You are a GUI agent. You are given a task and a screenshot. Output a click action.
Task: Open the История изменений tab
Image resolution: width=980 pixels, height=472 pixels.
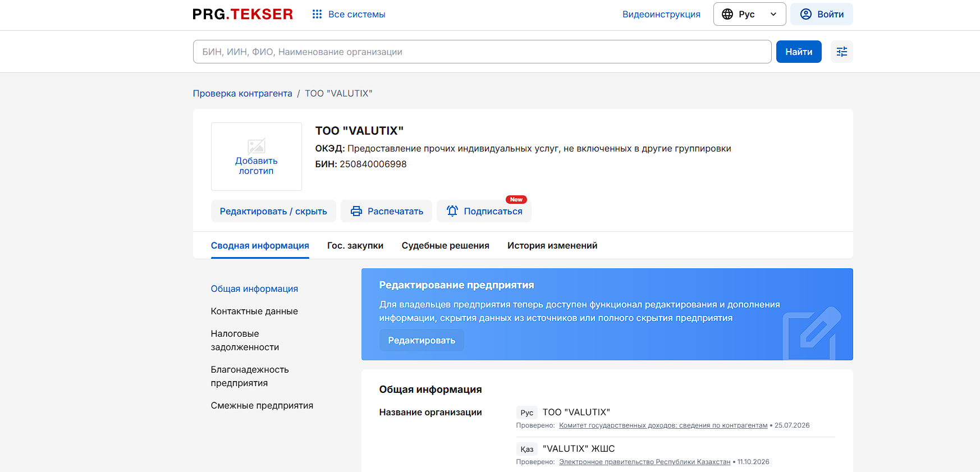pos(552,246)
